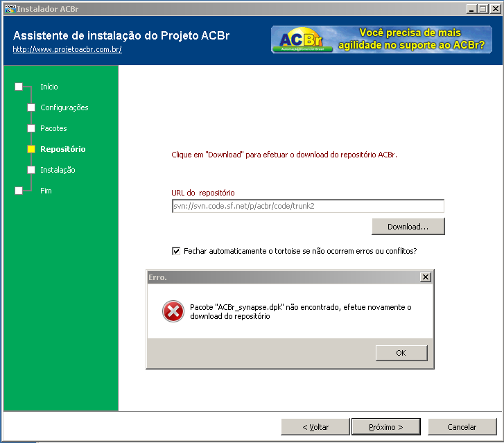The height and width of the screenshot is (443, 504).
Task: Select the Início step
Action: point(49,87)
